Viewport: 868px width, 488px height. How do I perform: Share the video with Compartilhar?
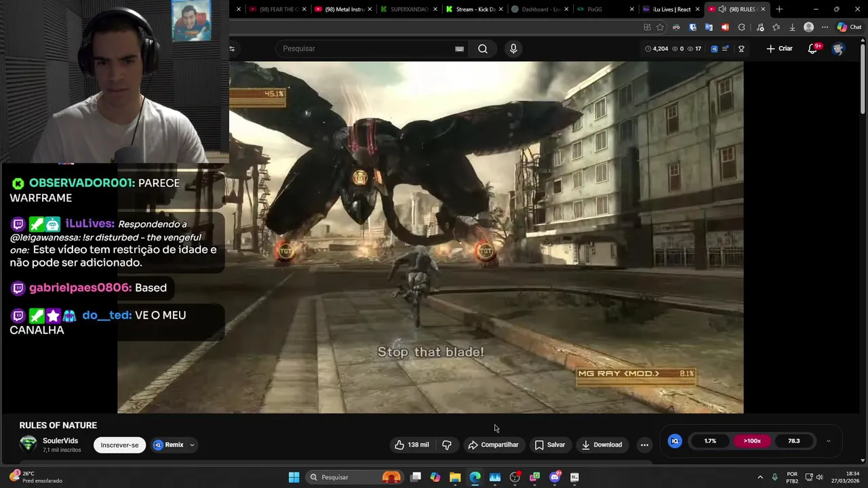pos(493,445)
